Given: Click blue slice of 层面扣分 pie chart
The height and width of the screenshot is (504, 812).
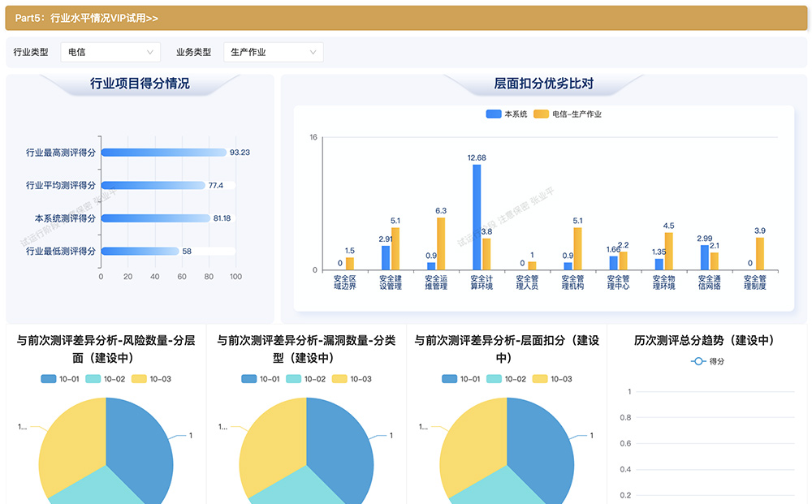Looking at the screenshot, I should (541, 450).
